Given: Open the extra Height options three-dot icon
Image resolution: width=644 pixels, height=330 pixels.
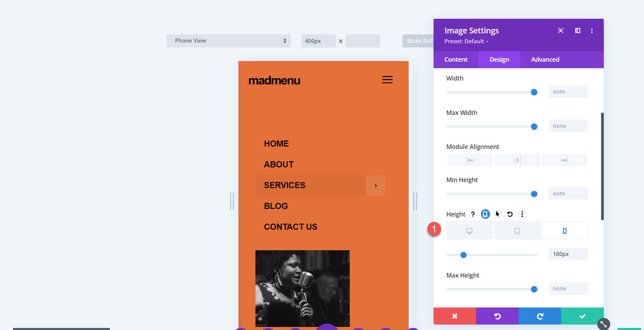Looking at the screenshot, I should 522,214.
